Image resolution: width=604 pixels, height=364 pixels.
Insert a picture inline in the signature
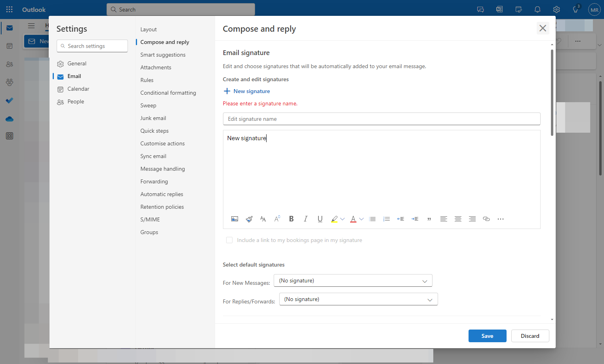pyautogui.click(x=234, y=219)
